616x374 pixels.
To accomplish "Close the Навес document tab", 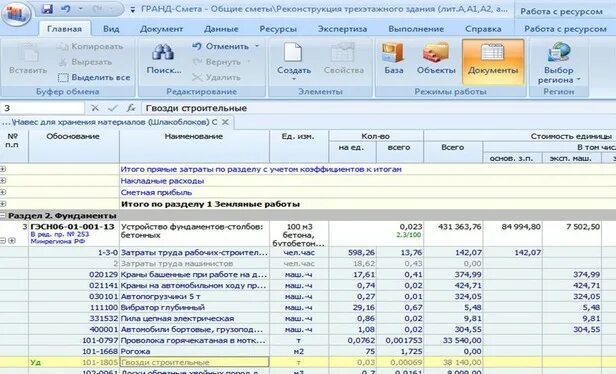I will 225,122.
